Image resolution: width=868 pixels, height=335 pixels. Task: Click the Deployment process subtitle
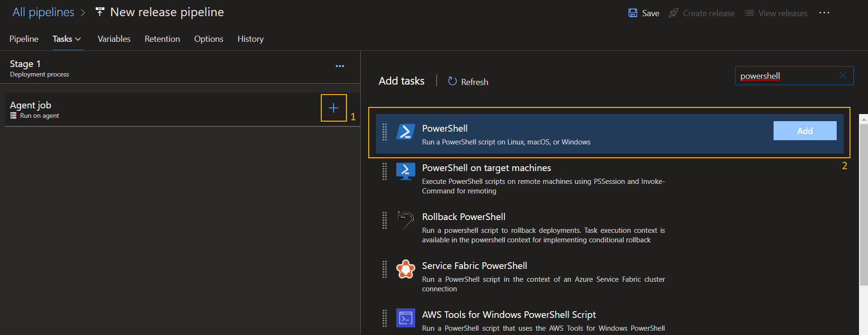[x=39, y=75]
